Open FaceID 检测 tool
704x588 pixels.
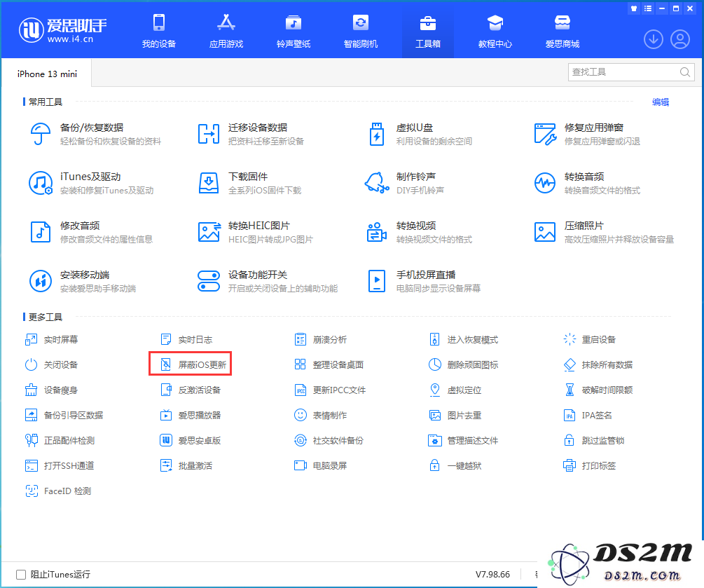(58, 491)
